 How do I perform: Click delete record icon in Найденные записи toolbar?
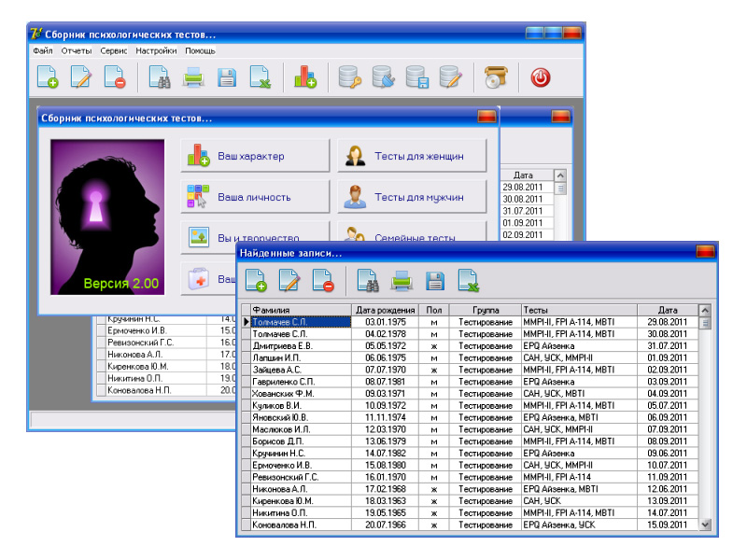coord(323,279)
